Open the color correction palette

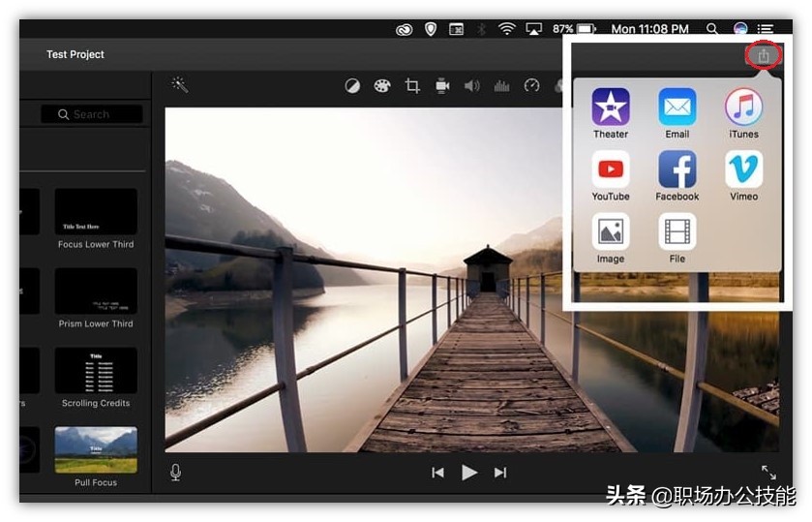pos(382,85)
